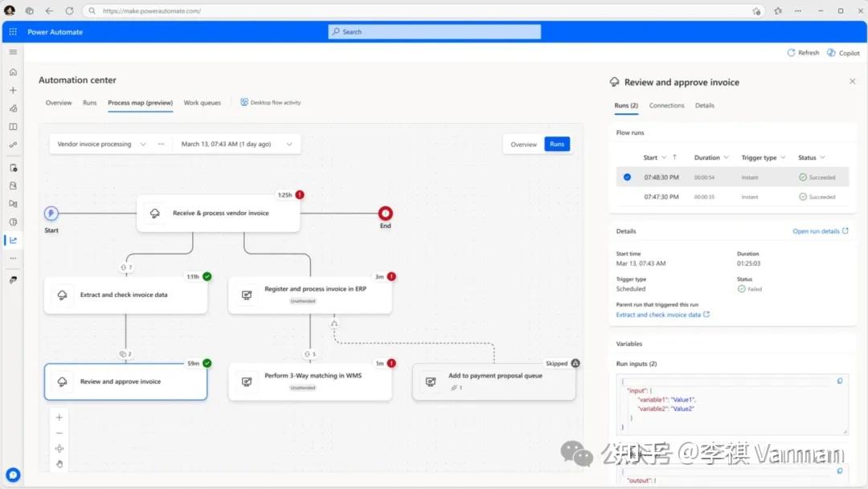Click the Open run details link

point(818,230)
